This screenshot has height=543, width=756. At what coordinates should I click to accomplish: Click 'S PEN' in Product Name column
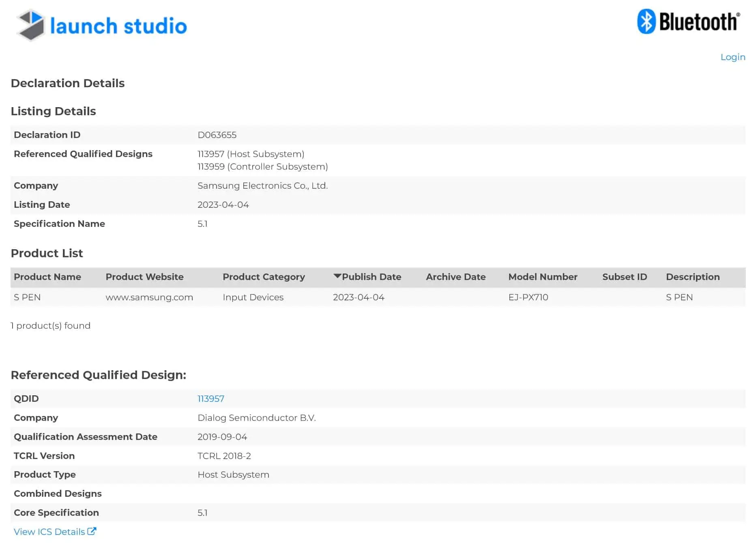(27, 297)
